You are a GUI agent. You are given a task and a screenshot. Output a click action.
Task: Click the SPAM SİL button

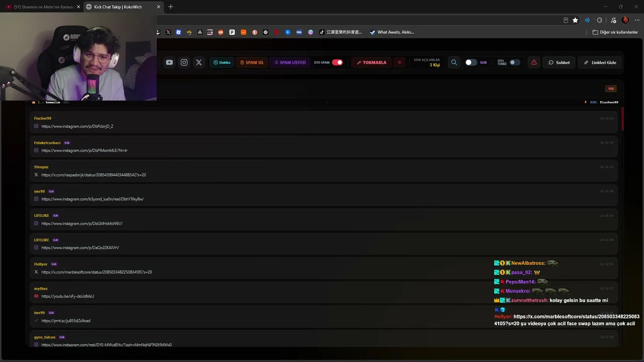pyautogui.click(x=252, y=62)
